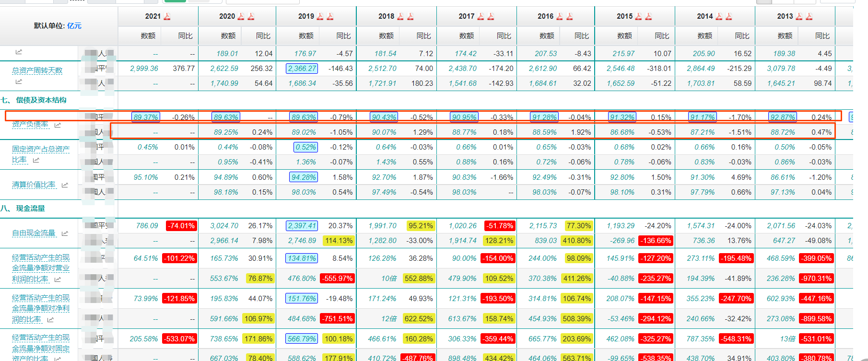Select the boxed value 2,366.27 for 2019
The image size is (868, 361).
302,69
